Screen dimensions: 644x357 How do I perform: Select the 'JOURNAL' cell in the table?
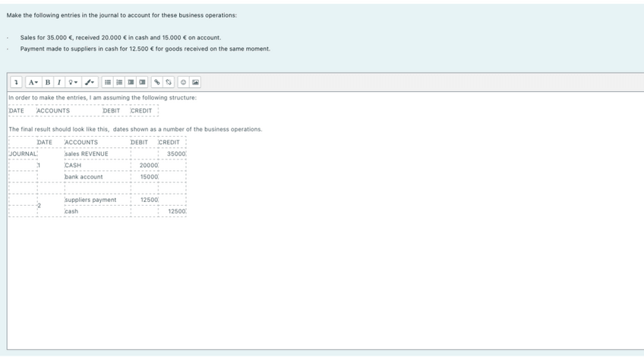pos(23,153)
